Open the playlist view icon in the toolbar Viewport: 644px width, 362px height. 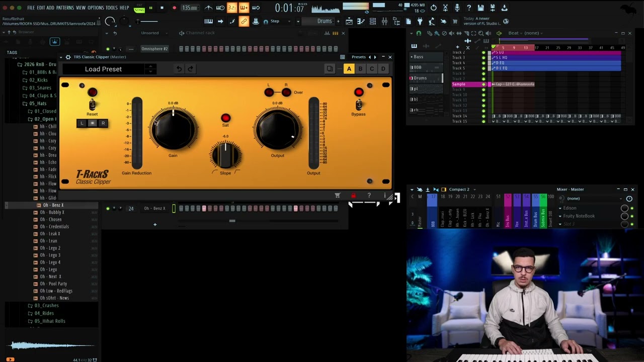click(x=349, y=21)
